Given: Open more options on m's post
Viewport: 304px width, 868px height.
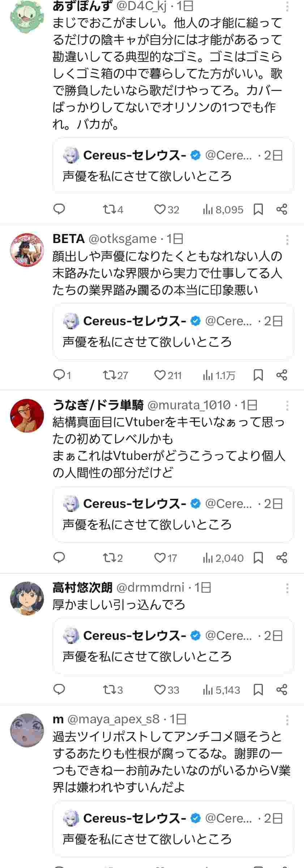Looking at the screenshot, I should [x=287, y=720].
